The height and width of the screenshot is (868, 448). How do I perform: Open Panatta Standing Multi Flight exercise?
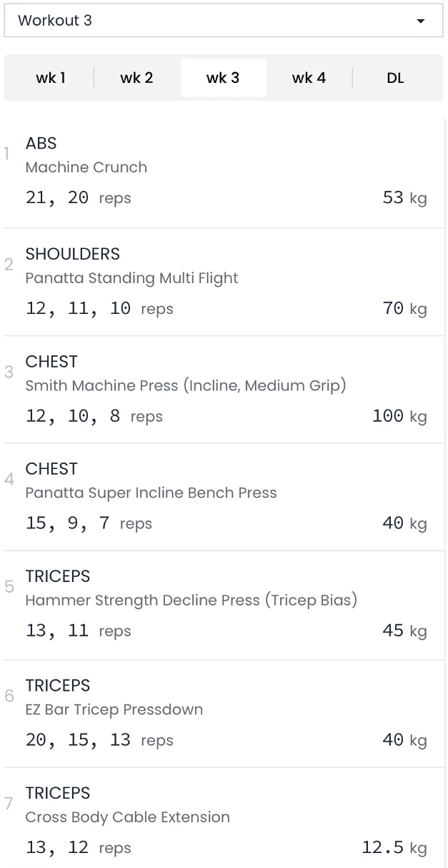[131, 278]
